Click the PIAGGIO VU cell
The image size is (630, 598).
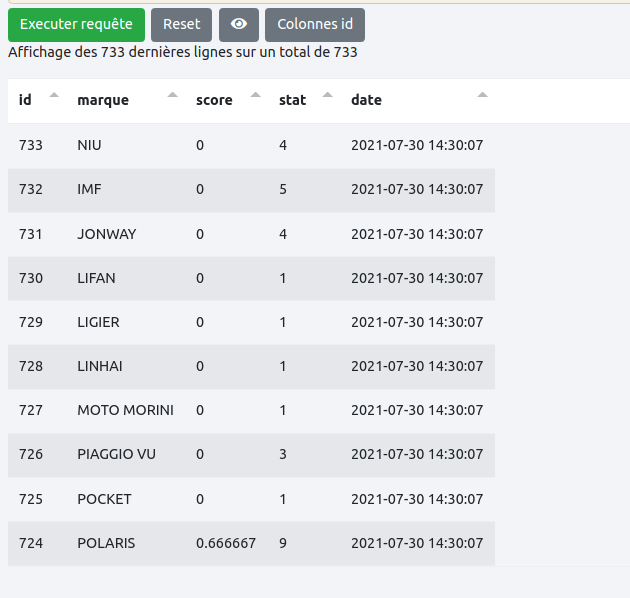click(x=116, y=455)
